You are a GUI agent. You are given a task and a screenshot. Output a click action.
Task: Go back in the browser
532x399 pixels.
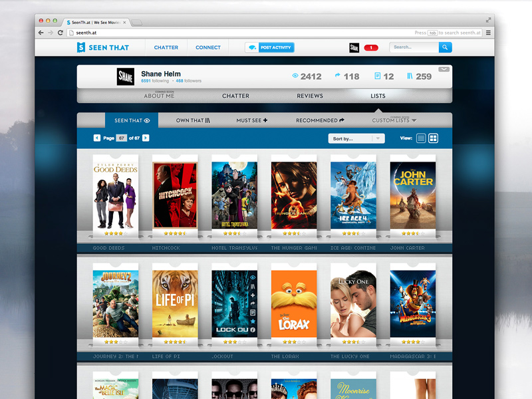[x=41, y=33]
